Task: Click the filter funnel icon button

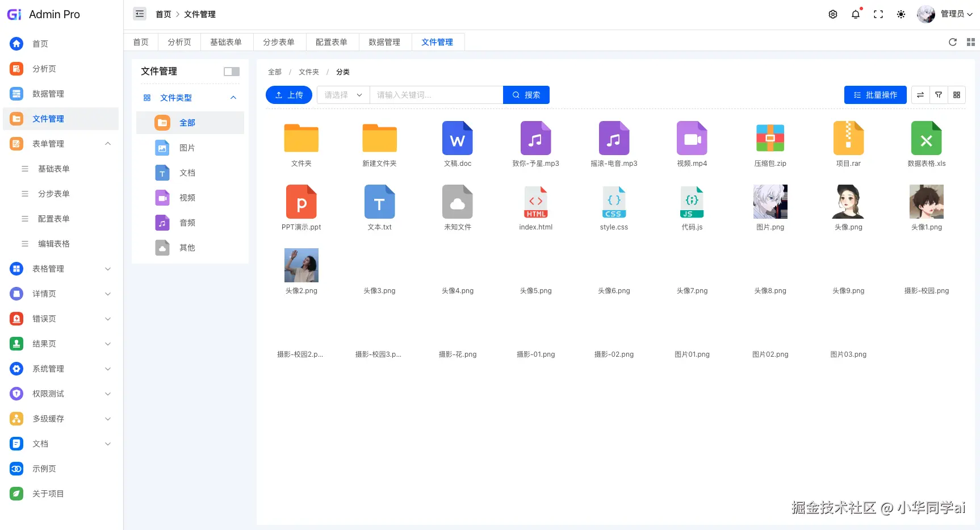Action: [x=939, y=95]
